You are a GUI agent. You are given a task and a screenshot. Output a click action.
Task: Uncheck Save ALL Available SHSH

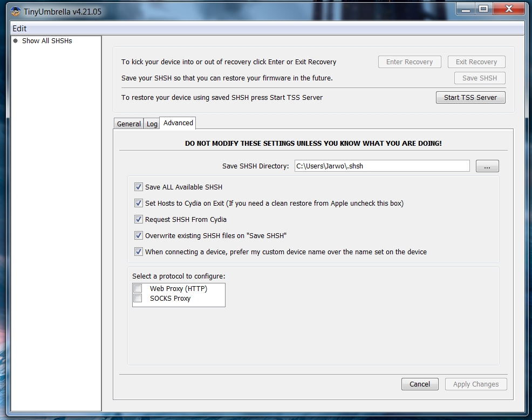click(x=139, y=187)
